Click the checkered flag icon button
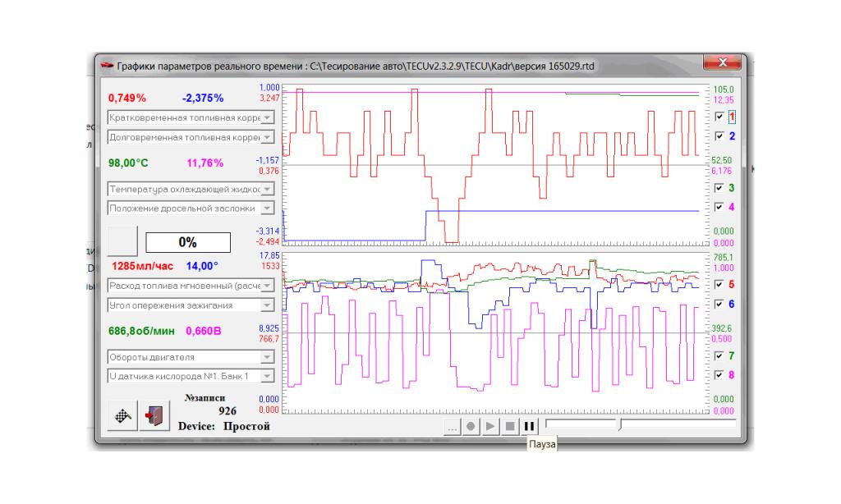841x504 pixels. pyautogui.click(x=122, y=415)
